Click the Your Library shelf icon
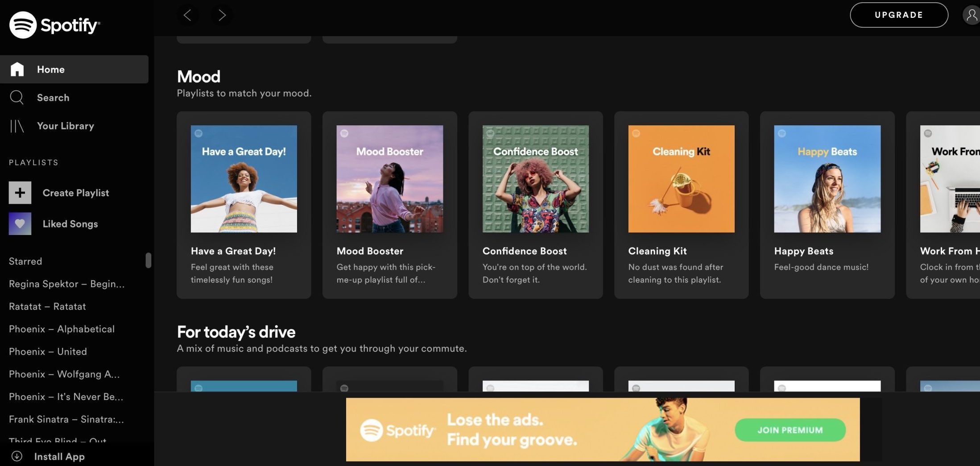Image resolution: width=980 pixels, height=466 pixels. (17, 126)
